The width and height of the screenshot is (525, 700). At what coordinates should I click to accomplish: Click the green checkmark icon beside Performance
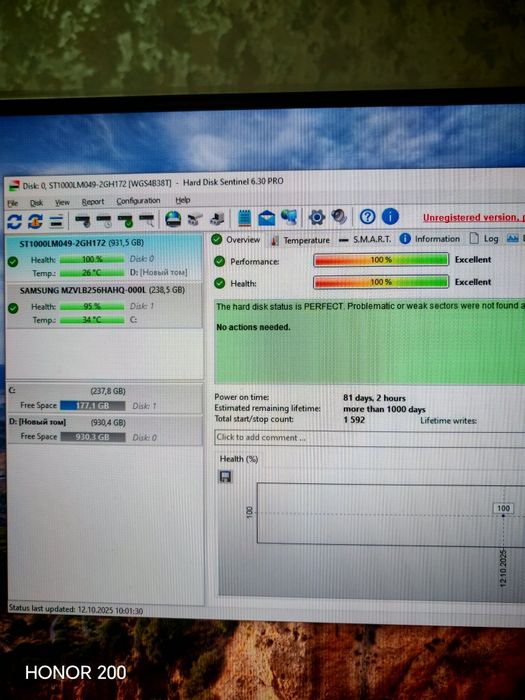(x=219, y=261)
